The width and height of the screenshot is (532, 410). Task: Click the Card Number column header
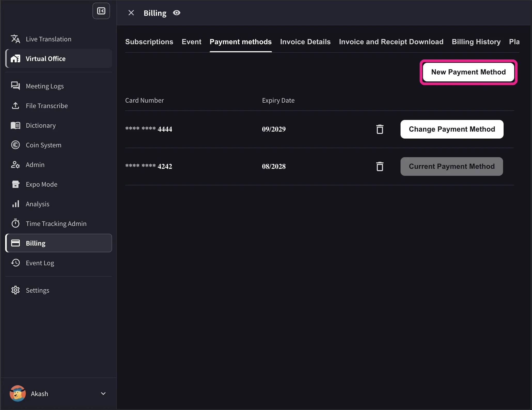click(x=144, y=100)
